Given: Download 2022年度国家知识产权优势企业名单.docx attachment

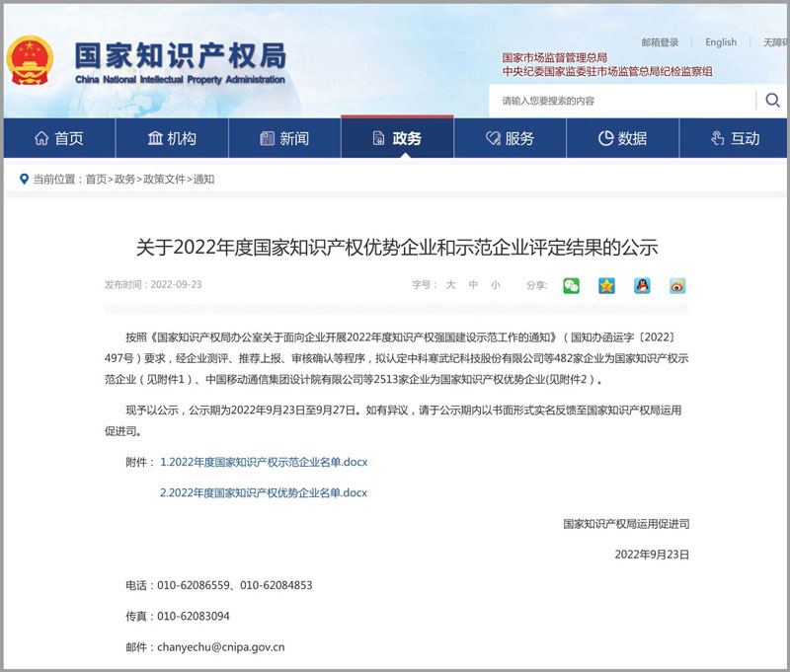Looking at the screenshot, I should (264, 492).
